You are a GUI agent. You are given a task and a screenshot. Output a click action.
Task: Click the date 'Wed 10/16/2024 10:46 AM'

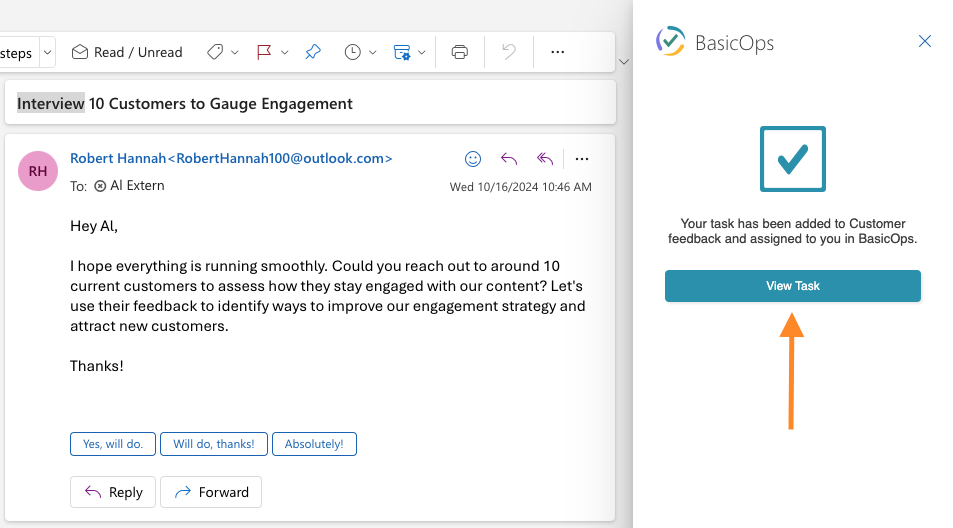pyautogui.click(x=520, y=187)
